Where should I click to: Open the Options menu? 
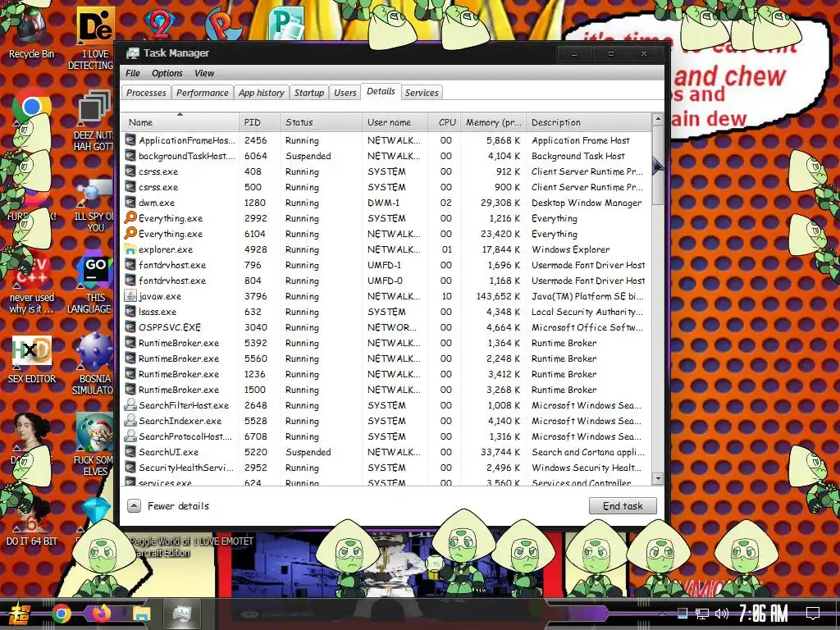[x=167, y=73]
